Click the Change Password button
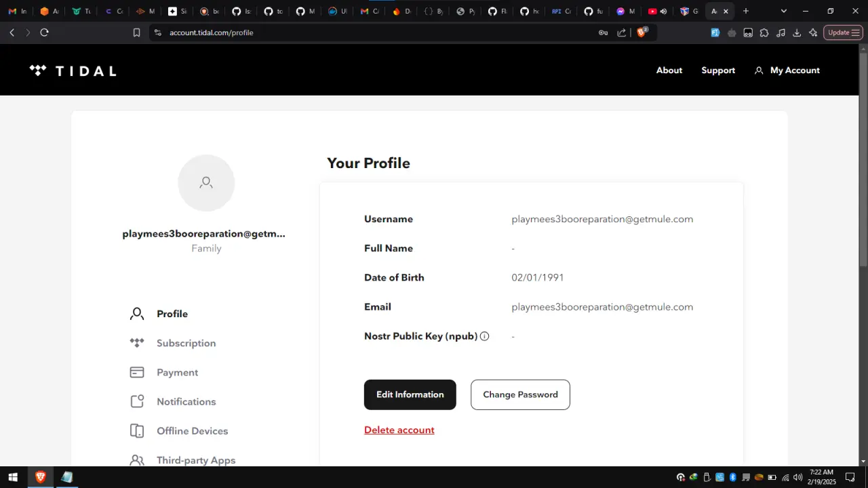The width and height of the screenshot is (868, 488). pos(520,394)
